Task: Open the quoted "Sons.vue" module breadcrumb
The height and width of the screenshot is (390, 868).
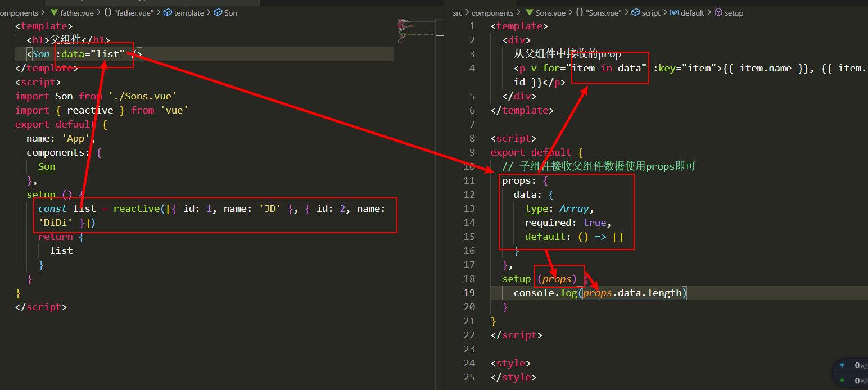Action: pos(604,12)
